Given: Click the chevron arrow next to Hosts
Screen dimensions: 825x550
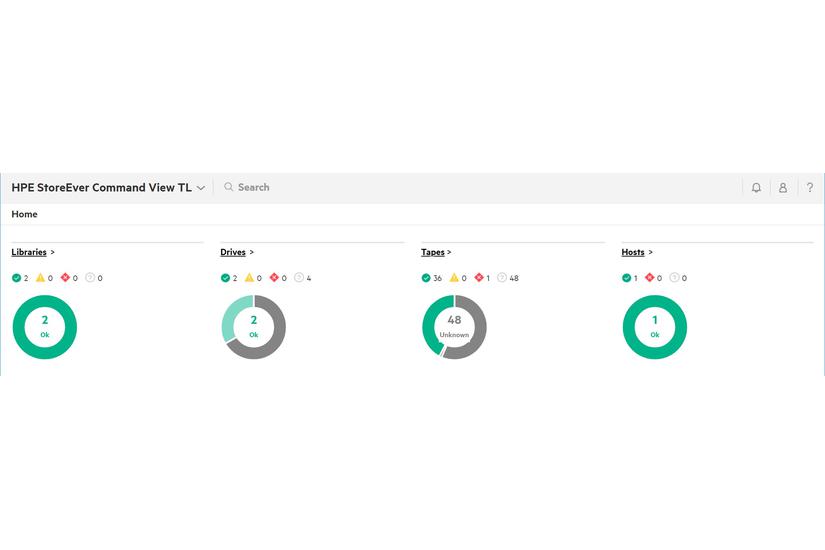Looking at the screenshot, I should click(x=650, y=253).
